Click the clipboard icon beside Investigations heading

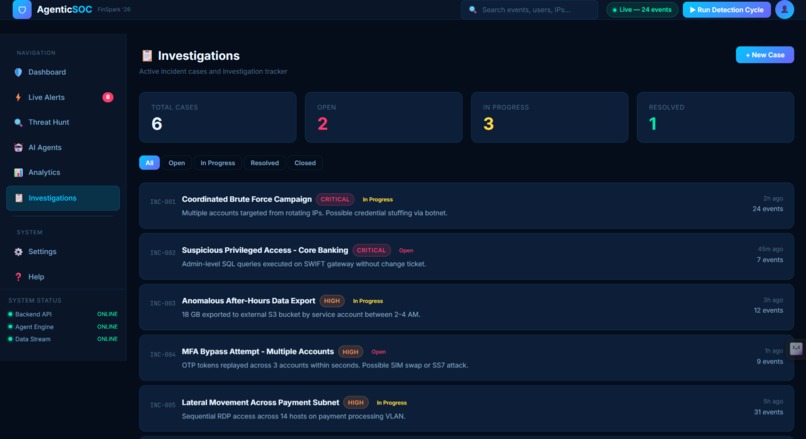[x=147, y=56]
